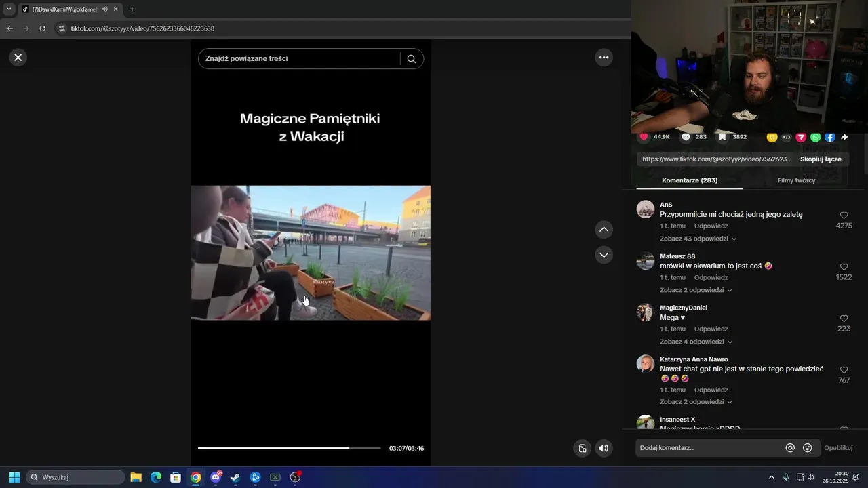868x488 pixels.
Task: Reply to MagicznyDaniel via Odpowiedz
Action: [x=711, y=329]
